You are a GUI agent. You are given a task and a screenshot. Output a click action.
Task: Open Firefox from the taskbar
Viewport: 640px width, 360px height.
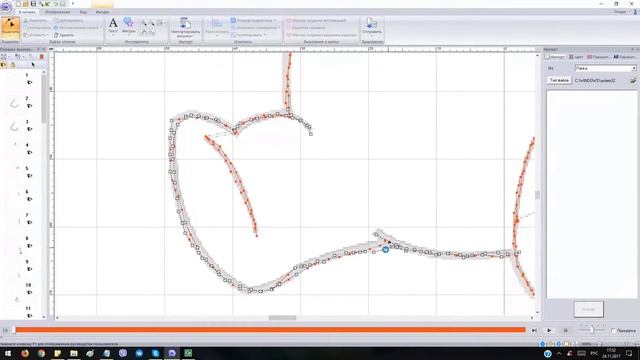[x=25, y=353]
